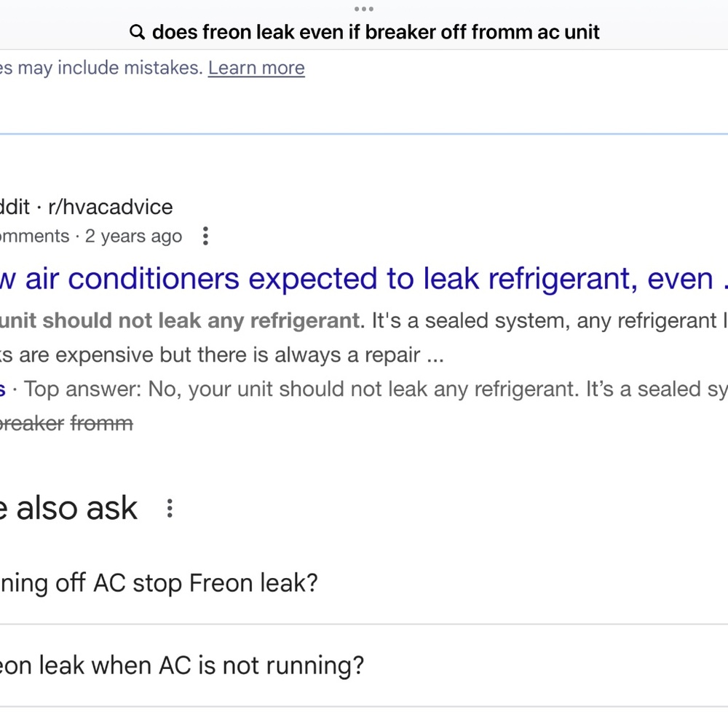This screenshot has width=728, height=728.
Task: Open the Learn more link
Action: [256, 68]
